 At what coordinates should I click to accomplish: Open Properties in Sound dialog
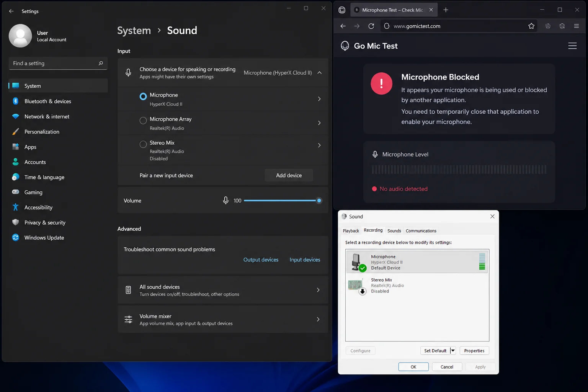(474, 351)
